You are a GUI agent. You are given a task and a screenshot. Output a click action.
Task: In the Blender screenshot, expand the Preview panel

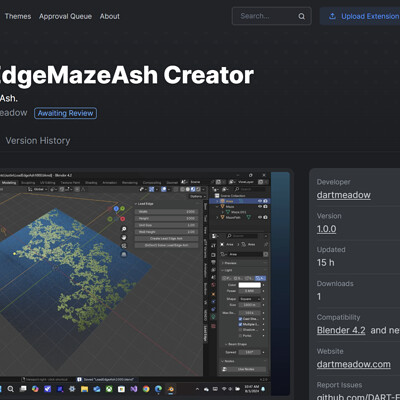click(x=230, y=263)
